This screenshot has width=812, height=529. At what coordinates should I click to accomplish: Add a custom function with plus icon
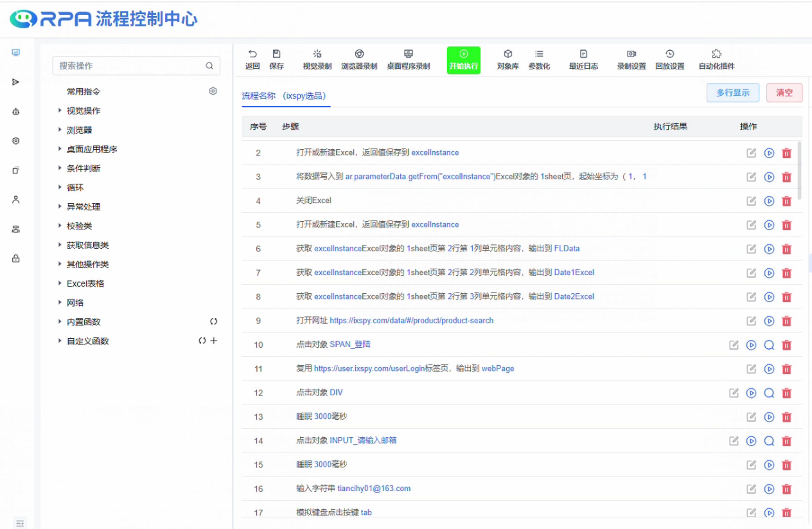coord(214,341)
